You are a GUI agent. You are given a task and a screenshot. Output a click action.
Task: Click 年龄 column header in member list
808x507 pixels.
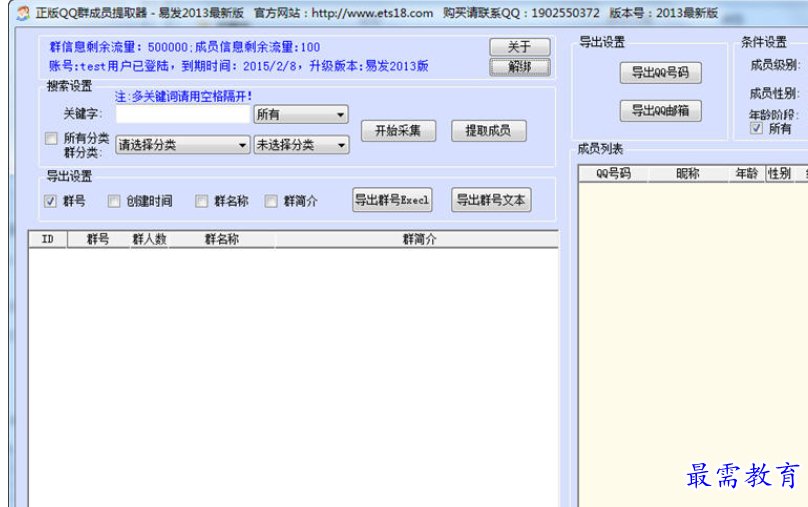pos(746,174)
